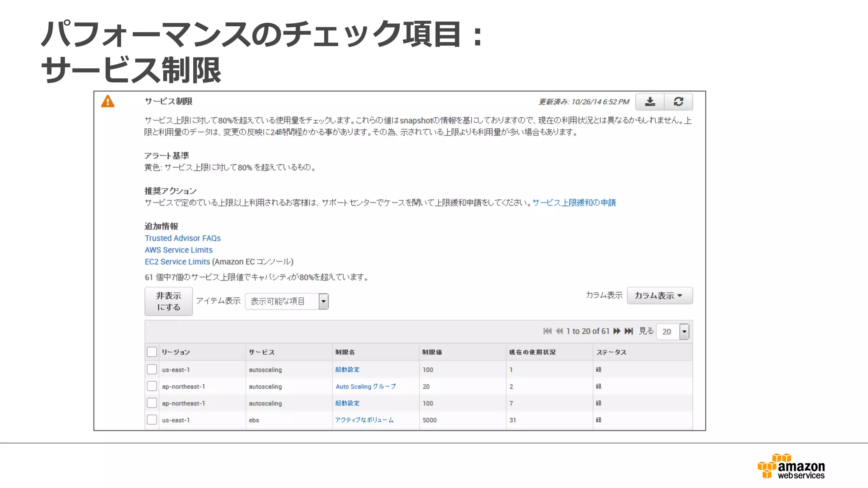868x488 pixels.
Task: Click usage value 31 in ebs row
Action: 512,420
